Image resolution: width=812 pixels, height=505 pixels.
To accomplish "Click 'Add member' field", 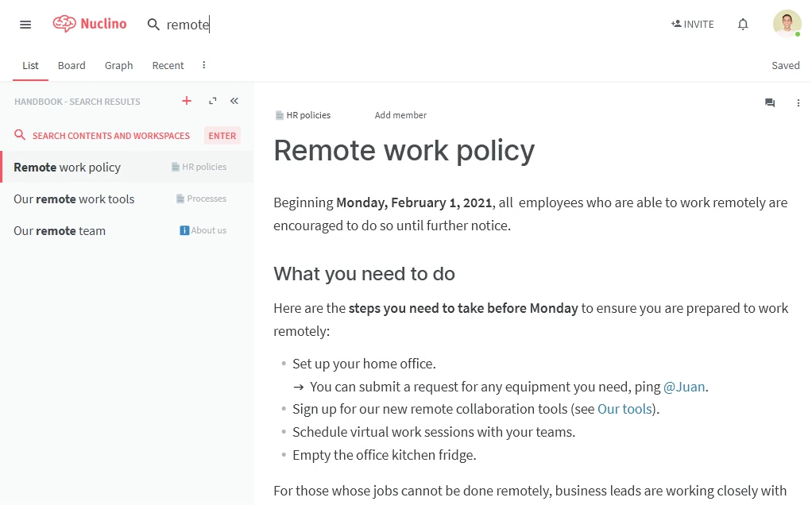I will (x=400, y=115).
